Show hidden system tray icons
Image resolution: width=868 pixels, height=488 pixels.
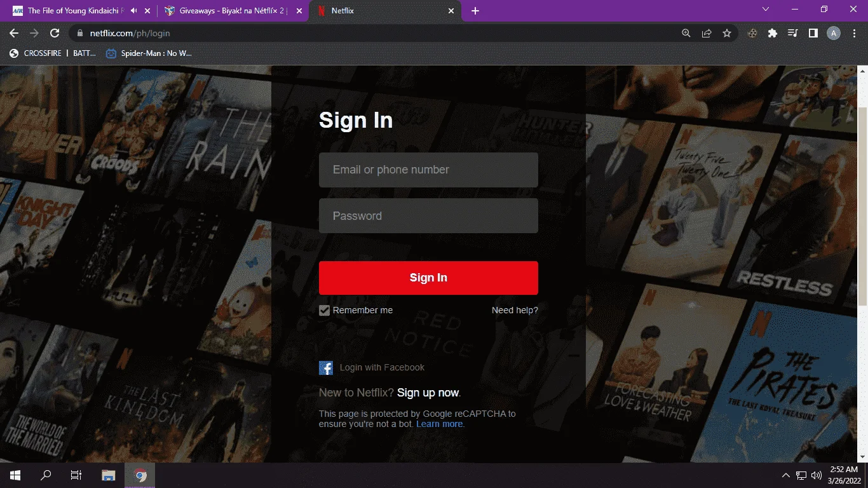click(785, 475)
